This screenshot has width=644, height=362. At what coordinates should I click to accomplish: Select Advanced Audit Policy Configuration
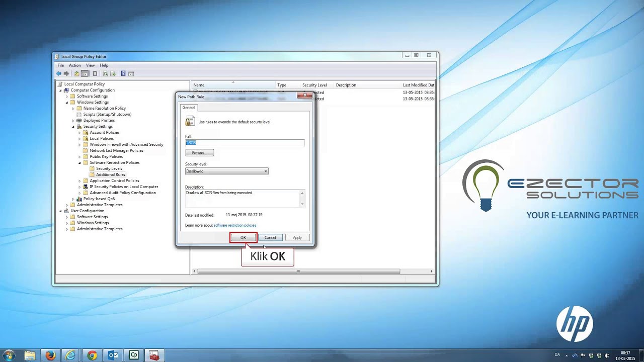122,193
